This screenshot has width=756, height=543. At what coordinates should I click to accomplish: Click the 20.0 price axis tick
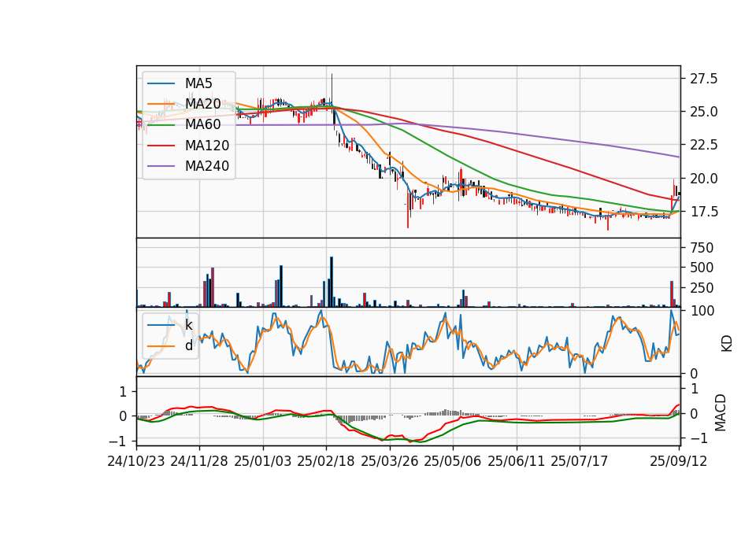[703, 179]
